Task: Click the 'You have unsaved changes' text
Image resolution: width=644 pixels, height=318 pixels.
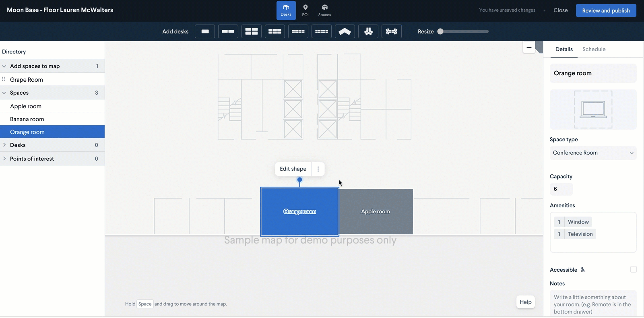Action: (507, 10)
